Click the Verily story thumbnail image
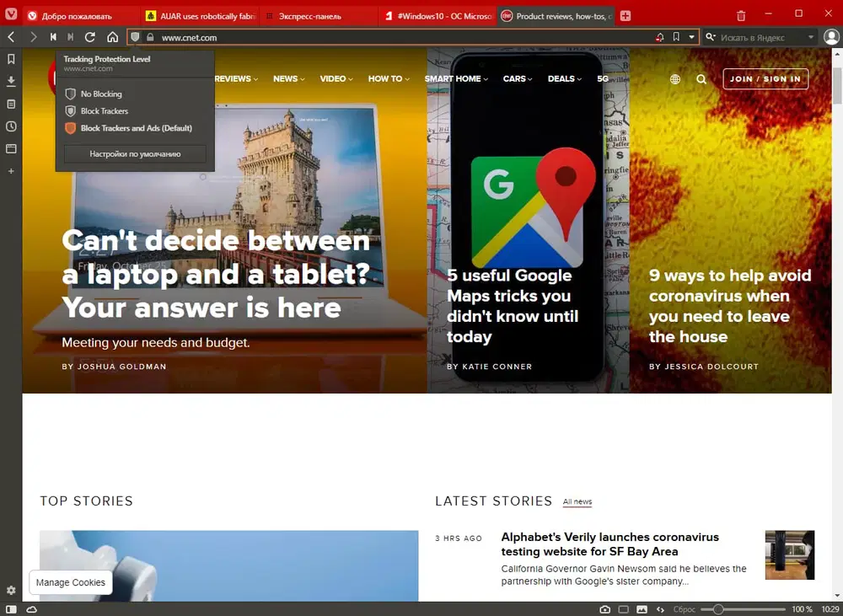 [x=790, y=554]
